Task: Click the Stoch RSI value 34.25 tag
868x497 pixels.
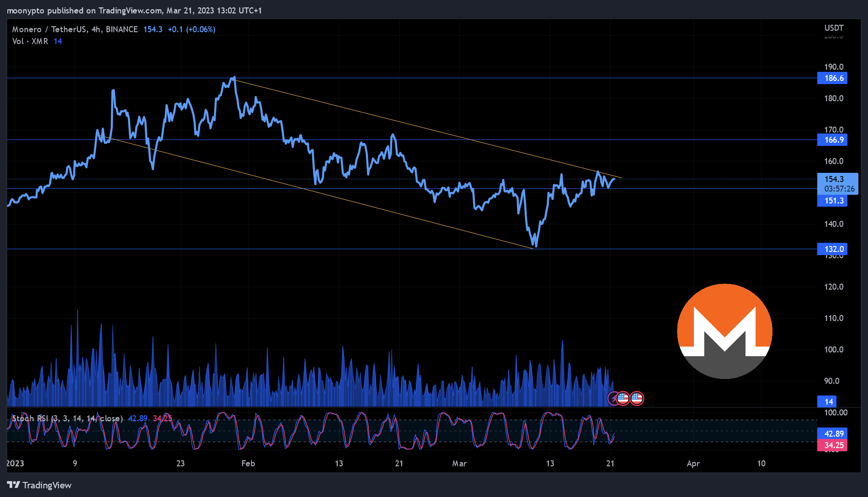Action: (832, 445)
